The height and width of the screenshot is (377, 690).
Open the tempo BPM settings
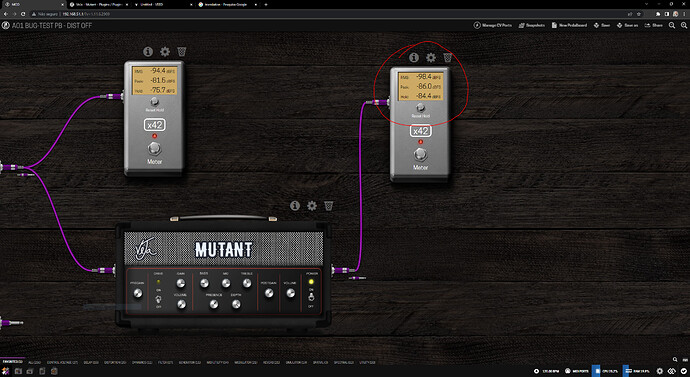pyautogui.click(x=546, y=371)
